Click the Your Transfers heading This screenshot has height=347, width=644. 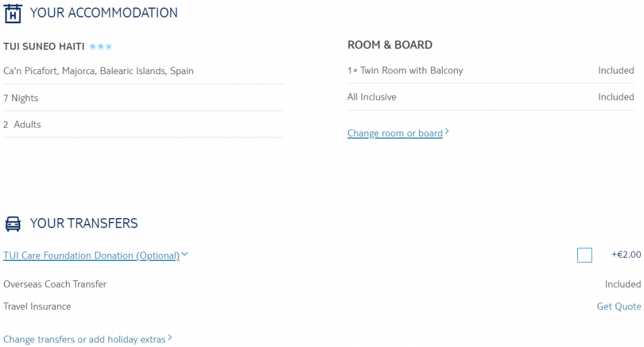point(84,223)
